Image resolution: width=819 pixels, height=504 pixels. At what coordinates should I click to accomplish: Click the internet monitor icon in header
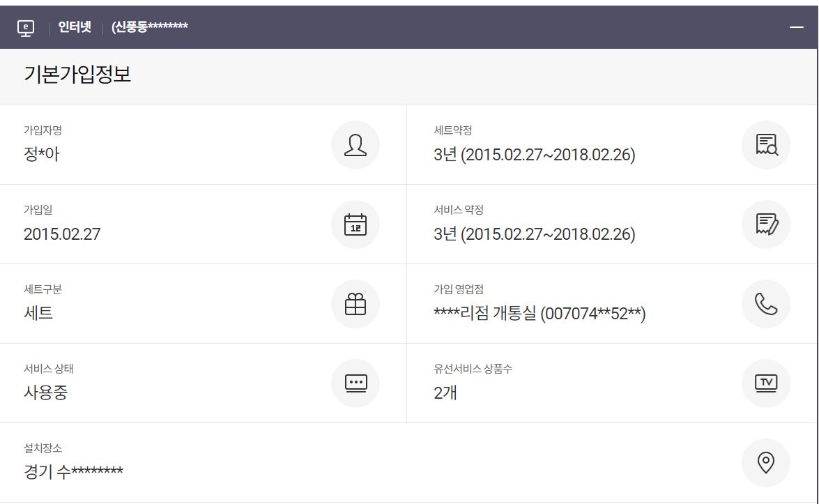click(x=26, y=28)
